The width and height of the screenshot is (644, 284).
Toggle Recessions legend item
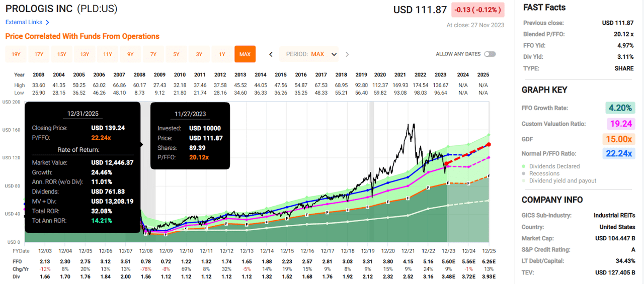tap(541, 173)
